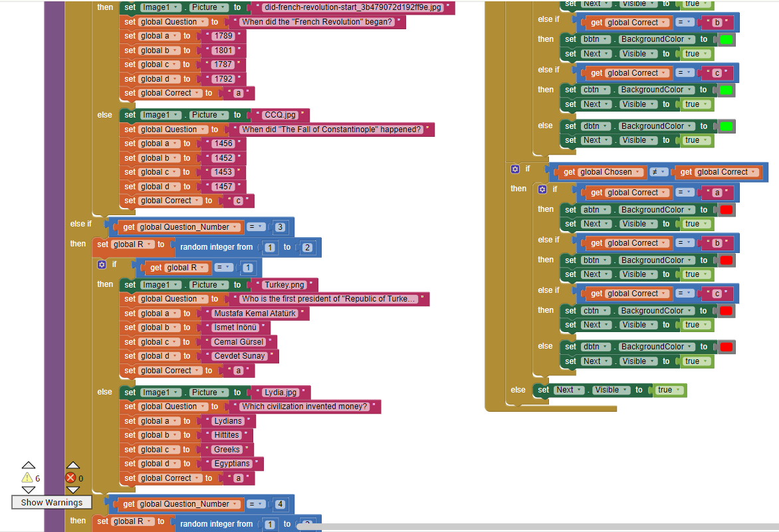Screen dimensions: 779x532
Task: Click the orange down arrow below the error counter
Action: pos(73,490)
